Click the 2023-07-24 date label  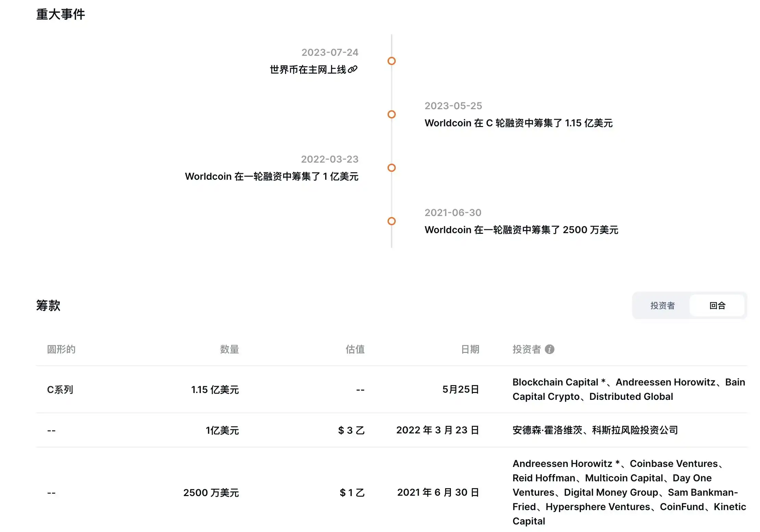pyautogui.click(x=330, y=52)
